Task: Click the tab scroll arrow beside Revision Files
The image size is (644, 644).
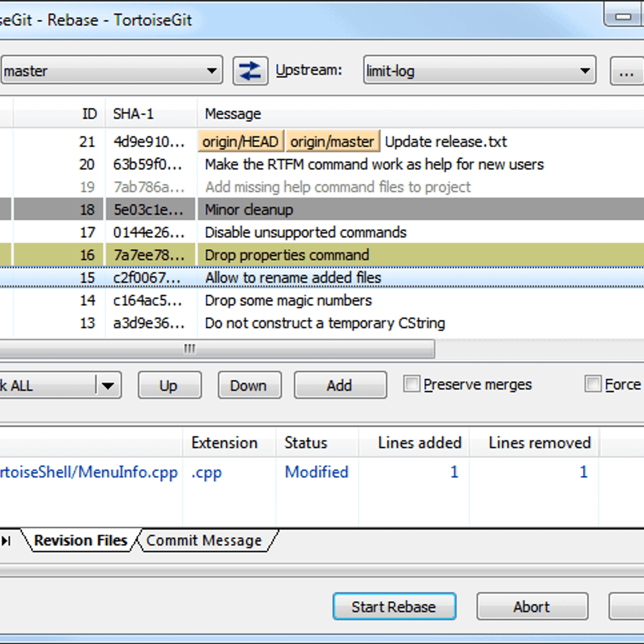Action: tap(6, 541)
